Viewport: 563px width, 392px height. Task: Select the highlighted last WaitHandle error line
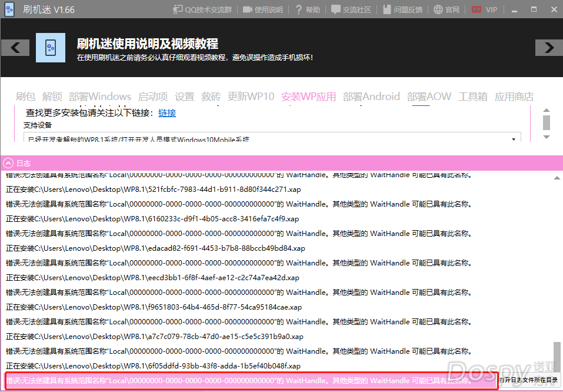(x=252, y=380)
